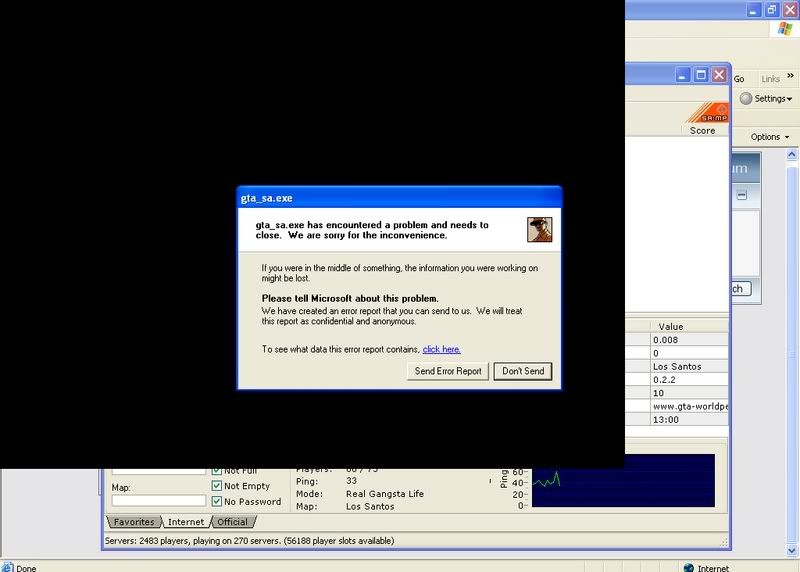
Task: Expand the Links toolbar chevron
Action: point(791,76)
